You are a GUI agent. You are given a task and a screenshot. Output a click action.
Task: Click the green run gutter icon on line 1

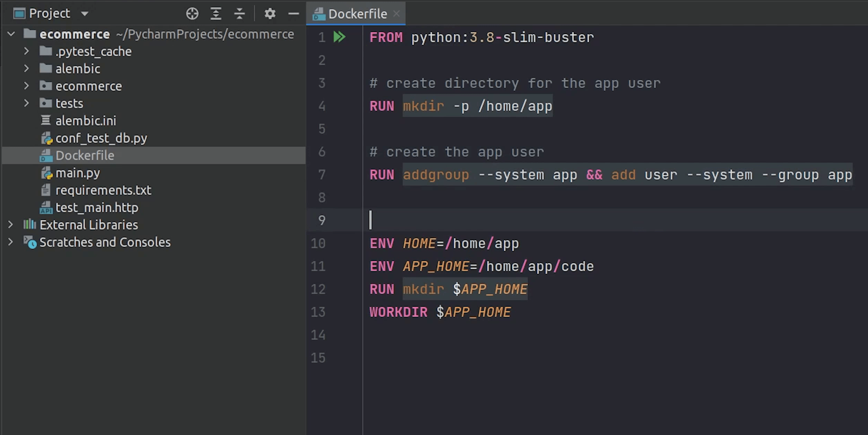339,37
